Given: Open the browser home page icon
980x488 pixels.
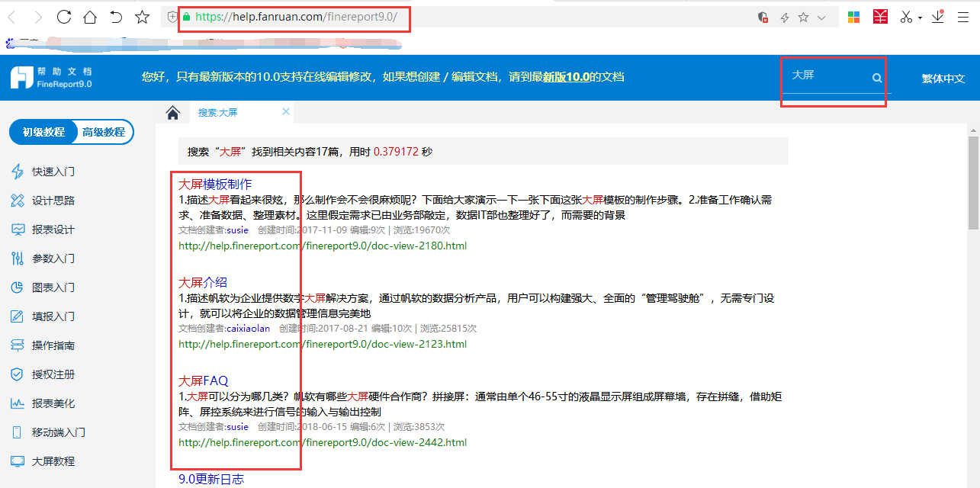Looking at the screenshot, I should [x=90, y=17].
